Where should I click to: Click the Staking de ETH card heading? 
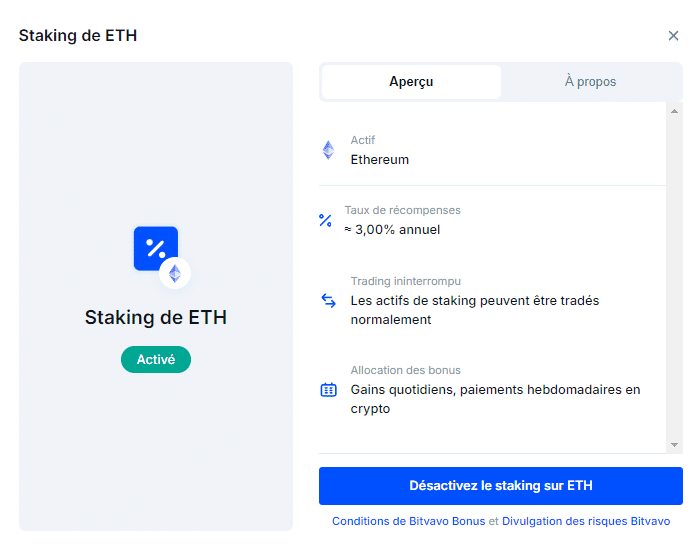click(x=156, y=317)
